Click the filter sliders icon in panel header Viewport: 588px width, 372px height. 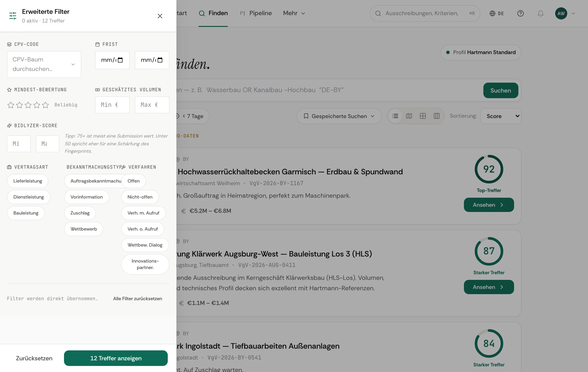[13, 16]
